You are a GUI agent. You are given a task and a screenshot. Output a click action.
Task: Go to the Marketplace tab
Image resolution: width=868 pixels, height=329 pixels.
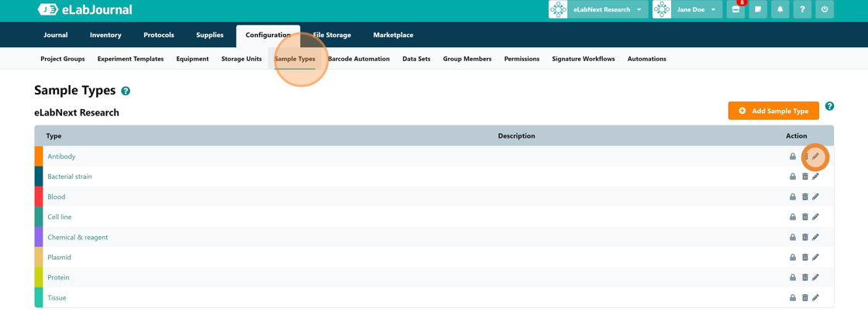coord(393,35)
